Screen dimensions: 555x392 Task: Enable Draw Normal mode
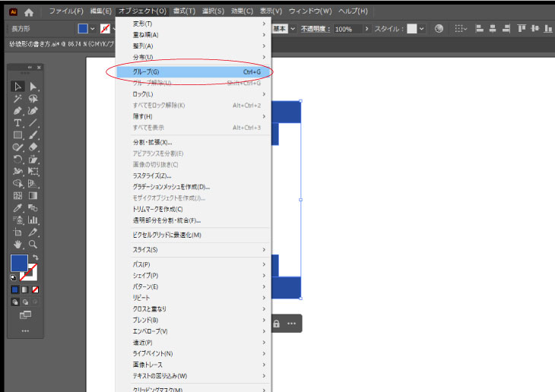point(15,302)
